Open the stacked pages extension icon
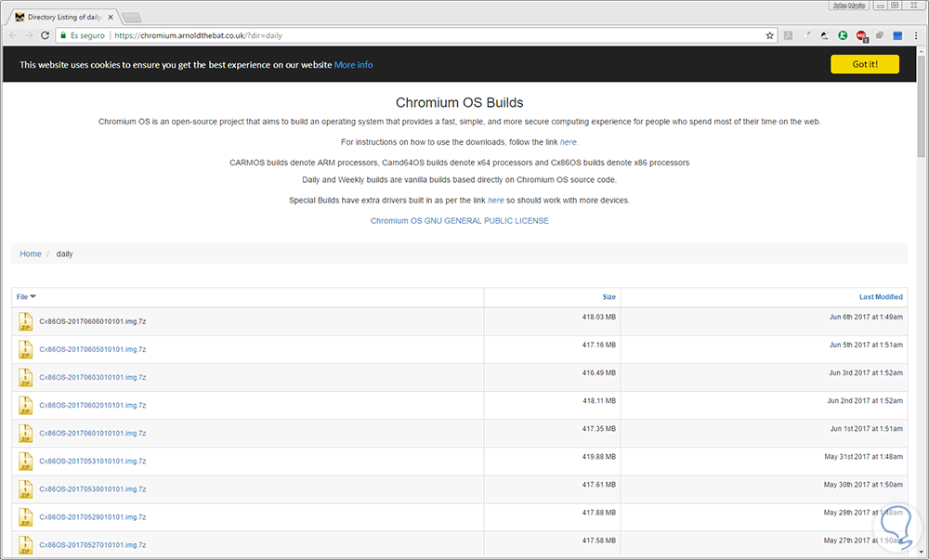 [880, 35]
